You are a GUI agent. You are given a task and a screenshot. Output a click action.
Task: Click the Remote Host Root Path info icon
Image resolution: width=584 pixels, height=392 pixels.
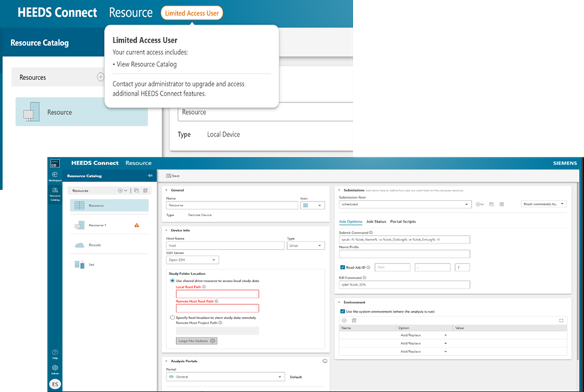(x=216, y=301)
